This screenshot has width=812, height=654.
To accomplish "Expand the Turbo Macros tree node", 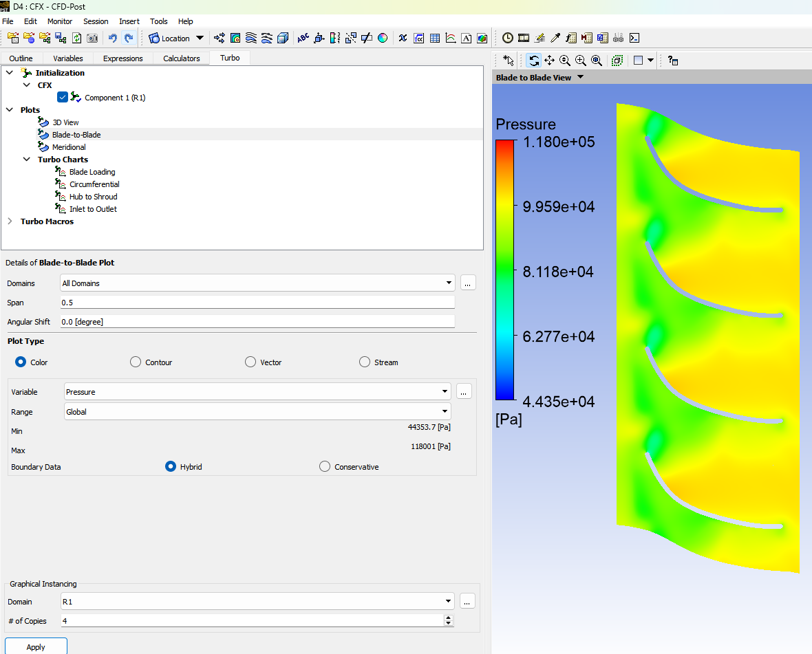I will pyautogui.click(x=10, y=221).
